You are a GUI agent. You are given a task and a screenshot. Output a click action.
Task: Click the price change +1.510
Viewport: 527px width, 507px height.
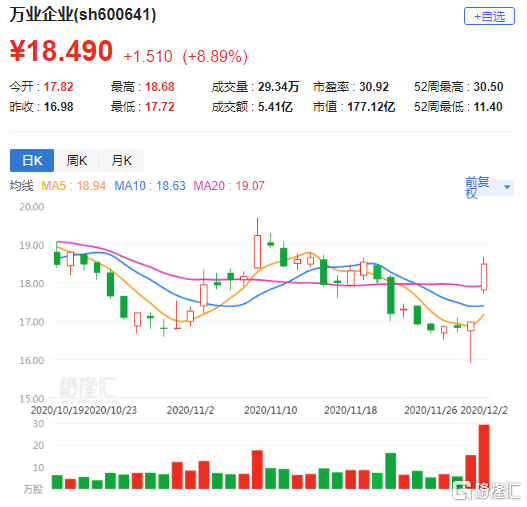pyautogui.click(x=148, y=56)
